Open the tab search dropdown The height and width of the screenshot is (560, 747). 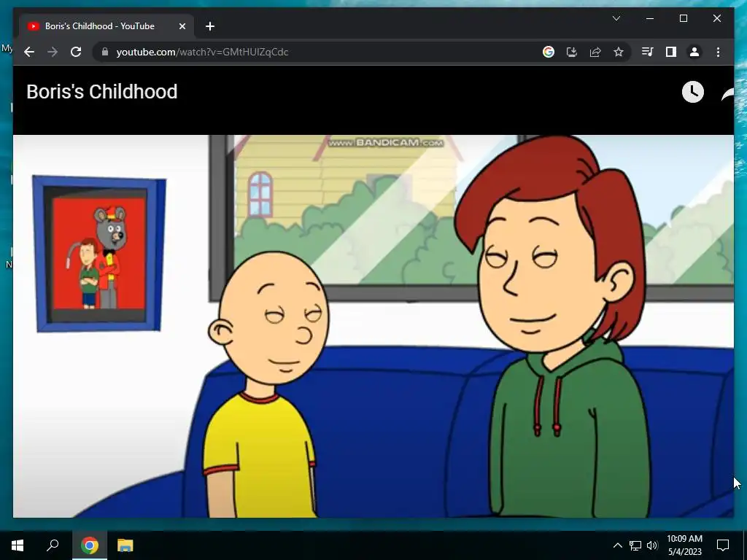[616, 18]
